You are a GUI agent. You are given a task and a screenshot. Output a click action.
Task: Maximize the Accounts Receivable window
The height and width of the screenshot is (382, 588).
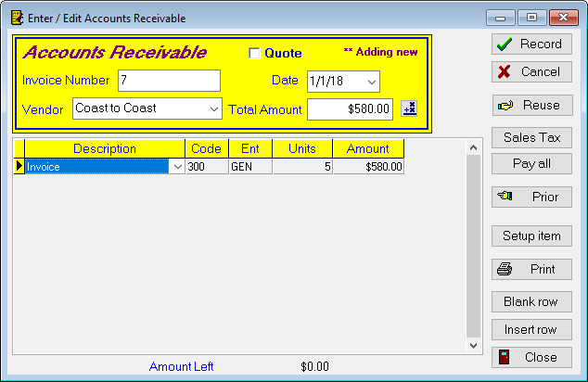tap(531, 18)
